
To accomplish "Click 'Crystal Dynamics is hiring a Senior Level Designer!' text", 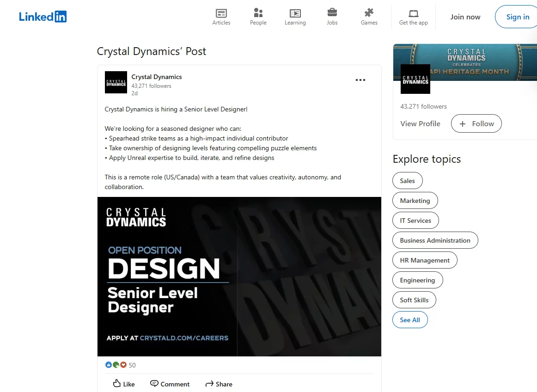I will click(x=176, y=109).
